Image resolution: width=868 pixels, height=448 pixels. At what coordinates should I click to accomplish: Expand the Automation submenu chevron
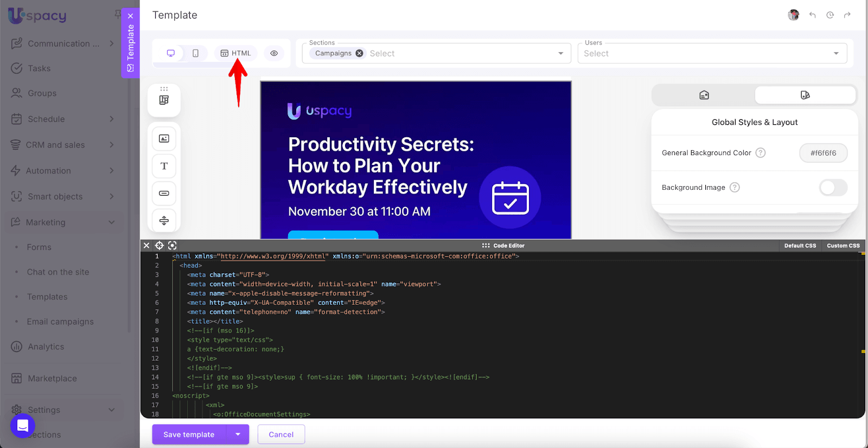pos(112,171)
